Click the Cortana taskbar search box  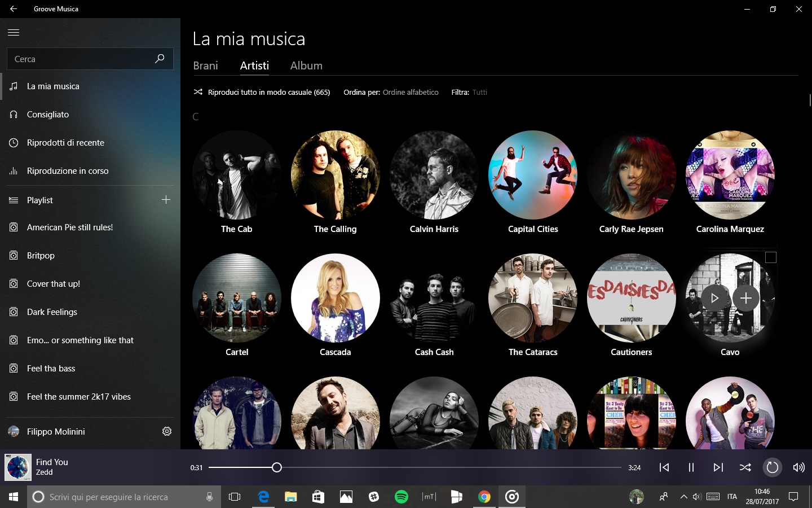[x=124, y=497]
